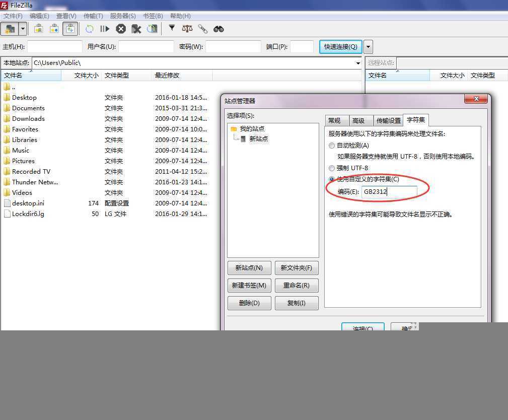Open the Site Manager toolbar icon
508x420 pixels.
[10, 29]
